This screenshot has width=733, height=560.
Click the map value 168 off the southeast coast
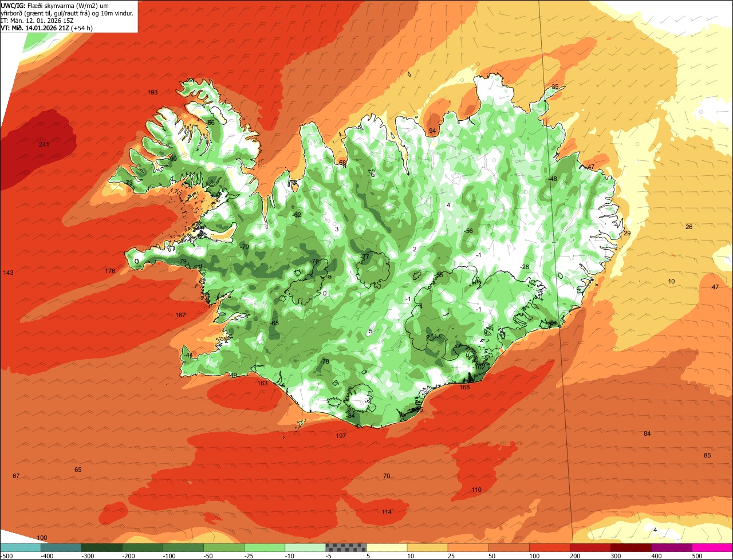[x=464, y=388]
